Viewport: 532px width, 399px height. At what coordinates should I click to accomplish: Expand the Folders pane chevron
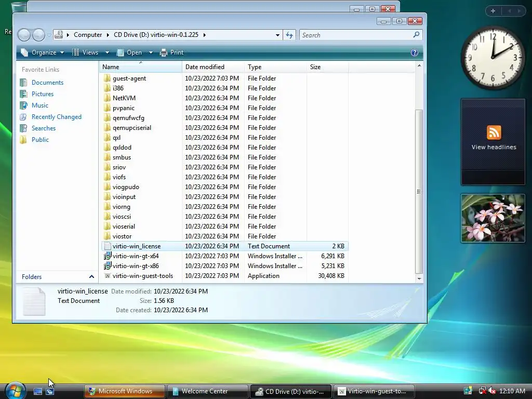click(x=91, y=277)
